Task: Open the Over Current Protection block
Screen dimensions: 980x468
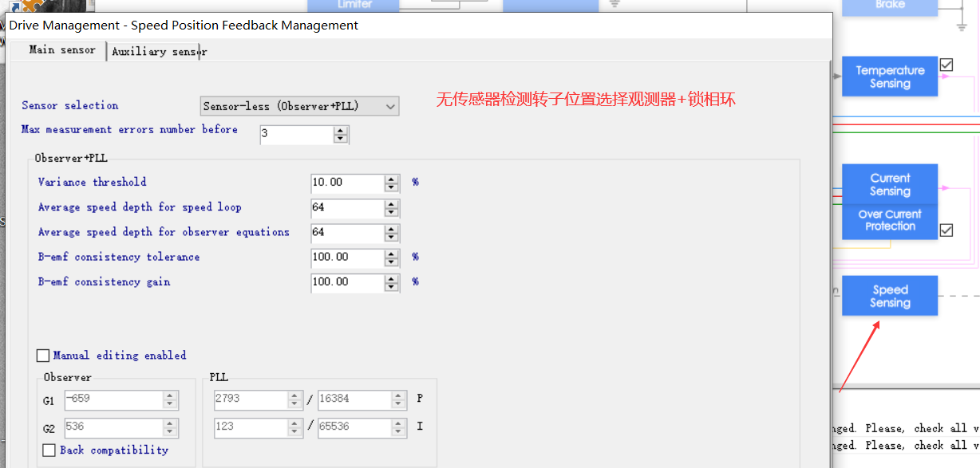Action: (x=890, y=220)
